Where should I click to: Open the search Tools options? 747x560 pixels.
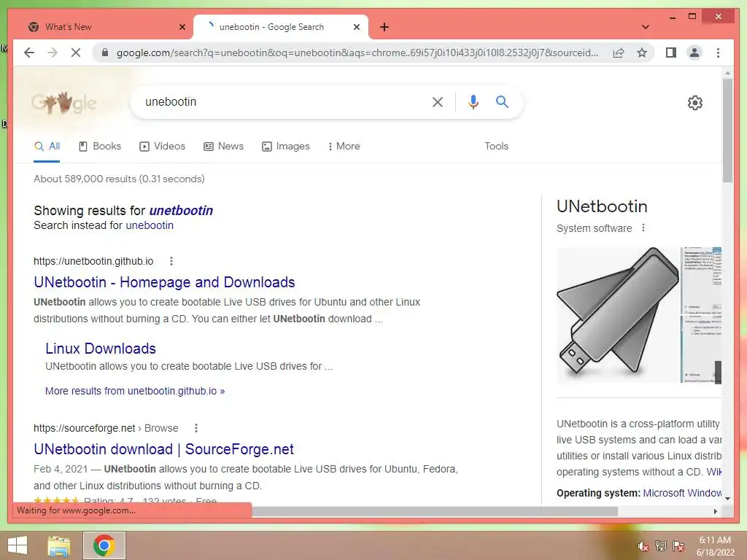pyautogui.click(x=496, y=146)
